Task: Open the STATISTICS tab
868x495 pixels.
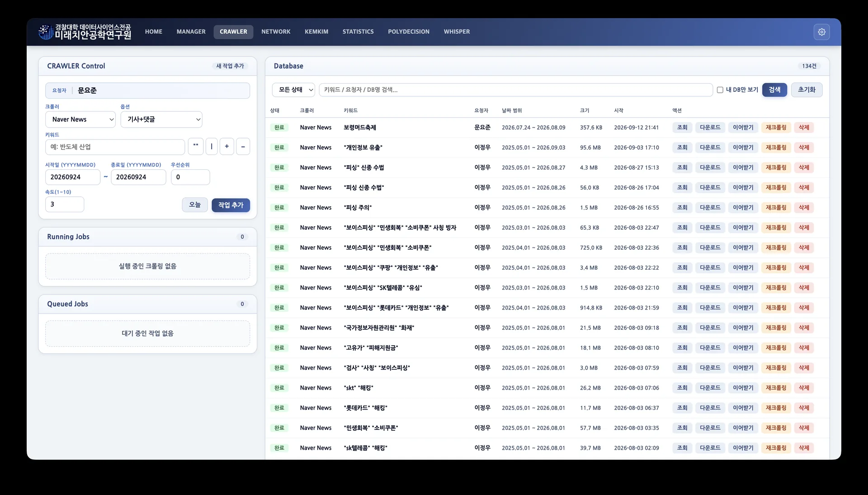Action: (358, 32)
